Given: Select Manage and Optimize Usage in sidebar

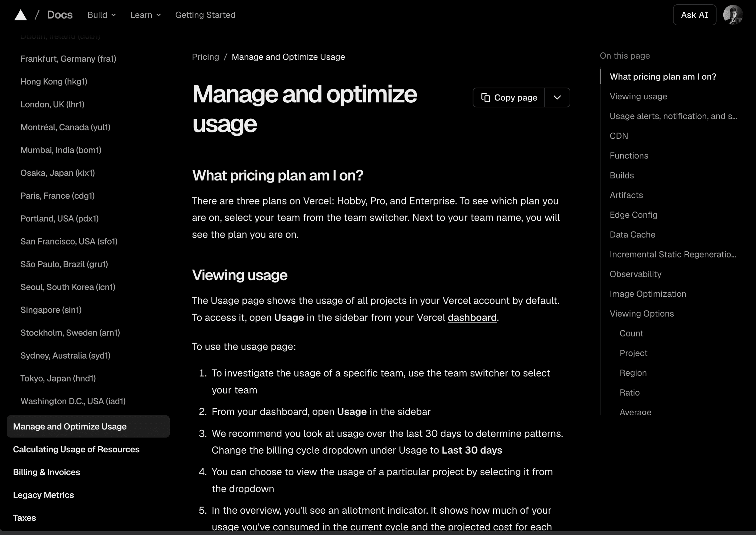Looking at the screenshot, I should [88, 426].
